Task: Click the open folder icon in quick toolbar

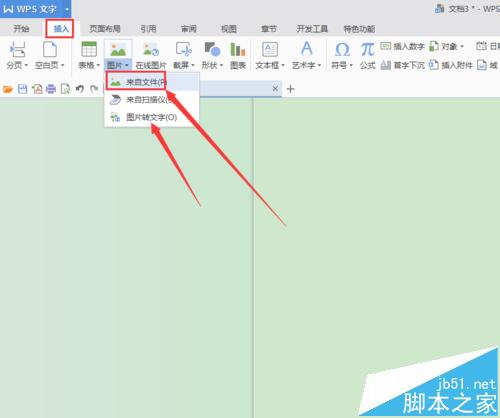Action: pyautogui.click(x=8, y=89)
